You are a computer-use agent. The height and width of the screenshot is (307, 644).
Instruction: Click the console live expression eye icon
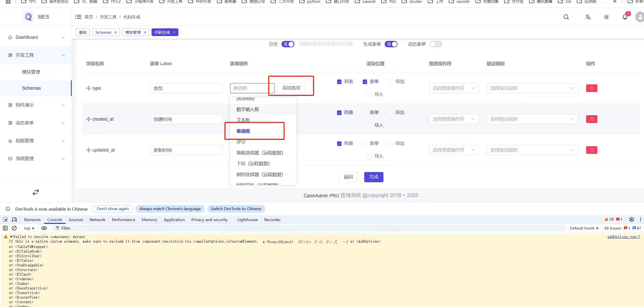click(x=44, y=228)
